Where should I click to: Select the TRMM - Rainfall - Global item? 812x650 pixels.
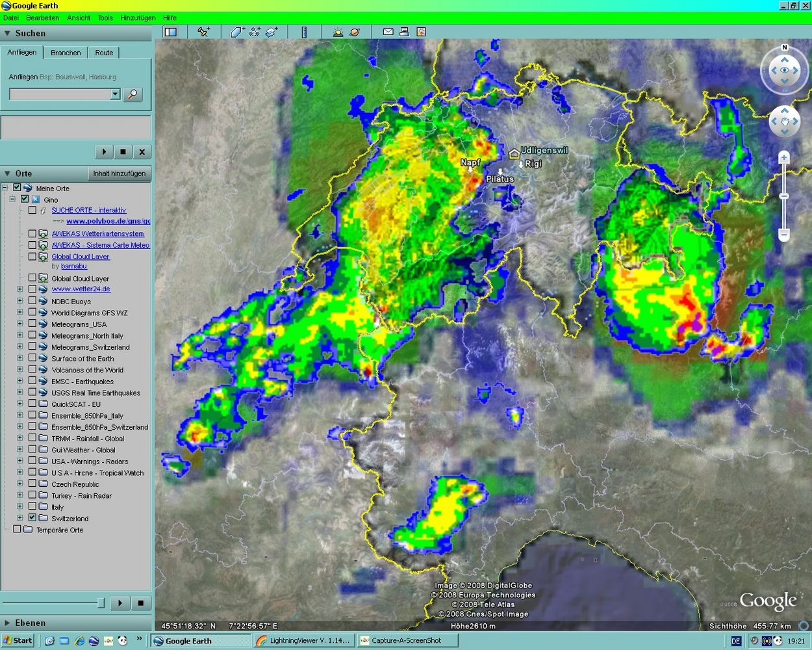88,439
